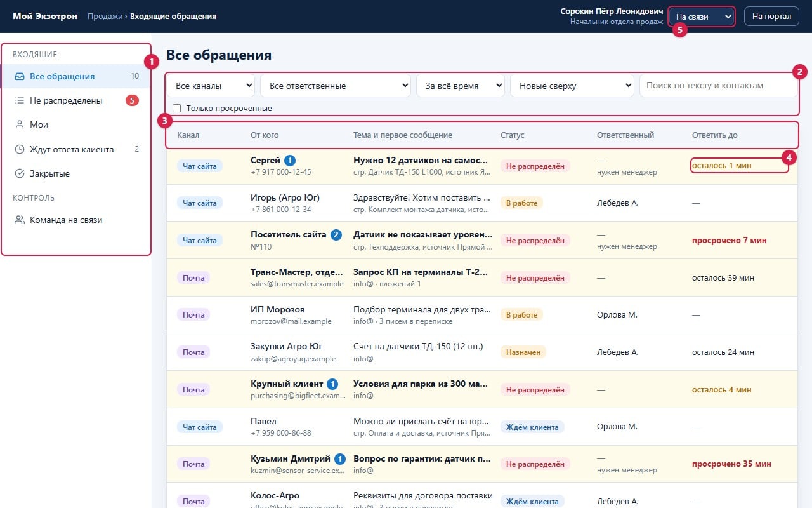Open the Все обращения sidebar section

click(x=76, y=76)
